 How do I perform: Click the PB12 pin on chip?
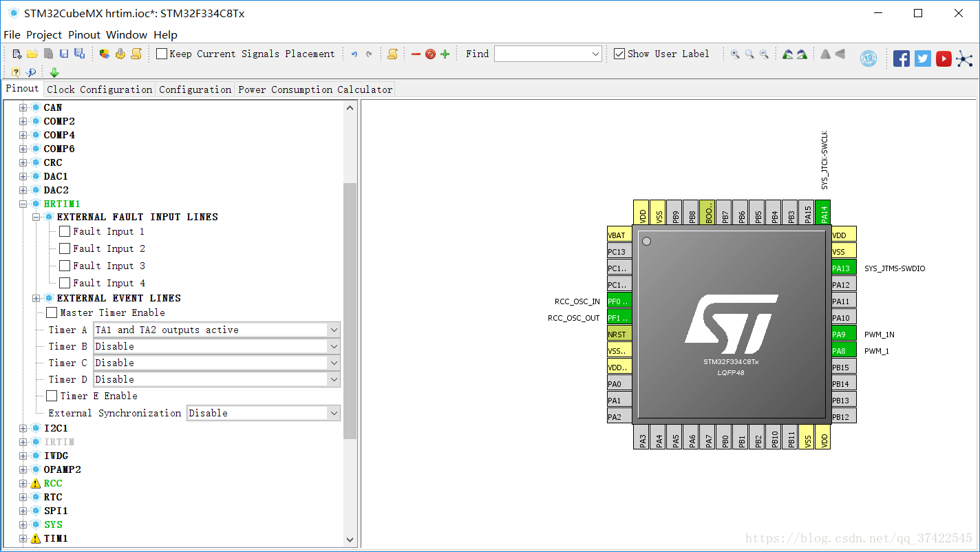click(x=844, y=416)
